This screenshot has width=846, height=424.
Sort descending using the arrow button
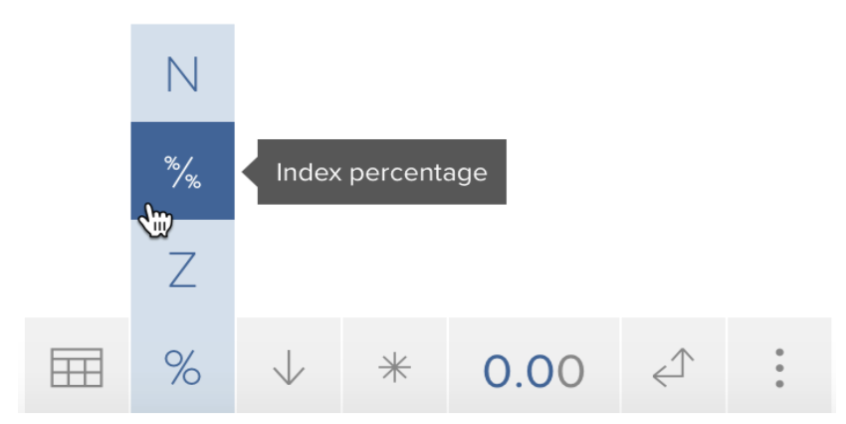pyautogui.click(x=289, y=367)
